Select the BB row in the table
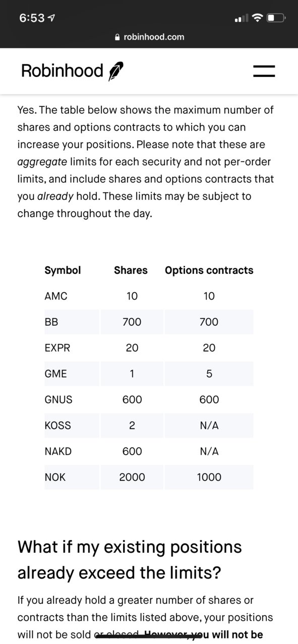This screenshot has height=644, width=298. coord(149,322)
